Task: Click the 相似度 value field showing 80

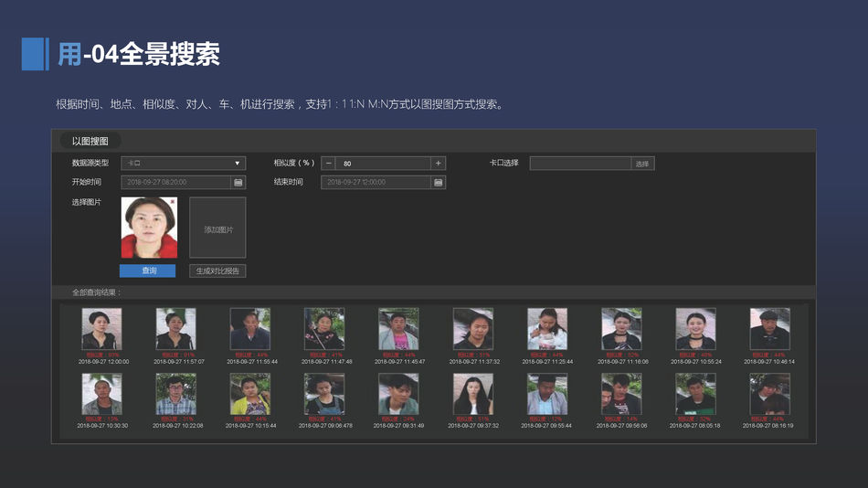Action: pos(384,164)
